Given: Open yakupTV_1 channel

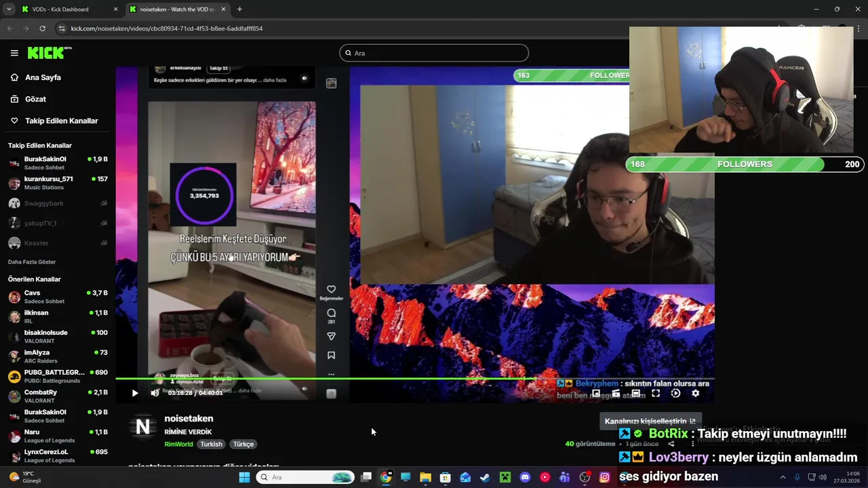Looking at the screenshot, I should pyautogui.click(x=58, y=223).
